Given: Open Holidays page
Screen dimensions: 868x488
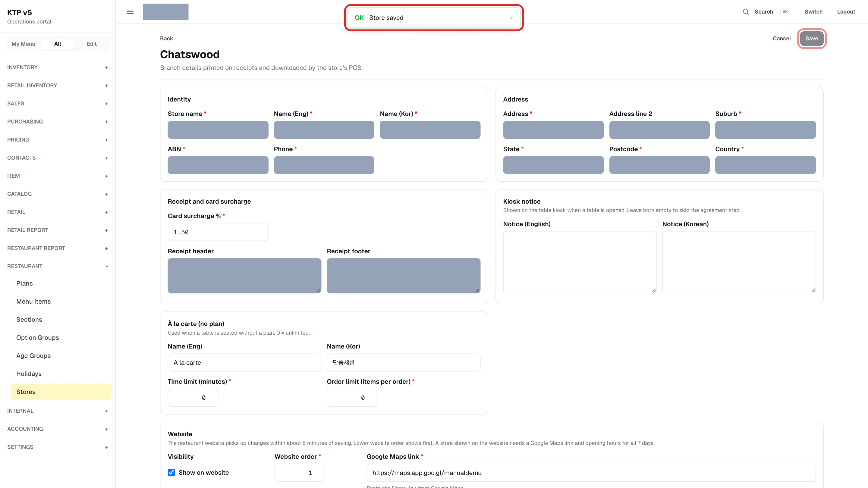Looking at the screenshot, I should (x=61, y=374).
